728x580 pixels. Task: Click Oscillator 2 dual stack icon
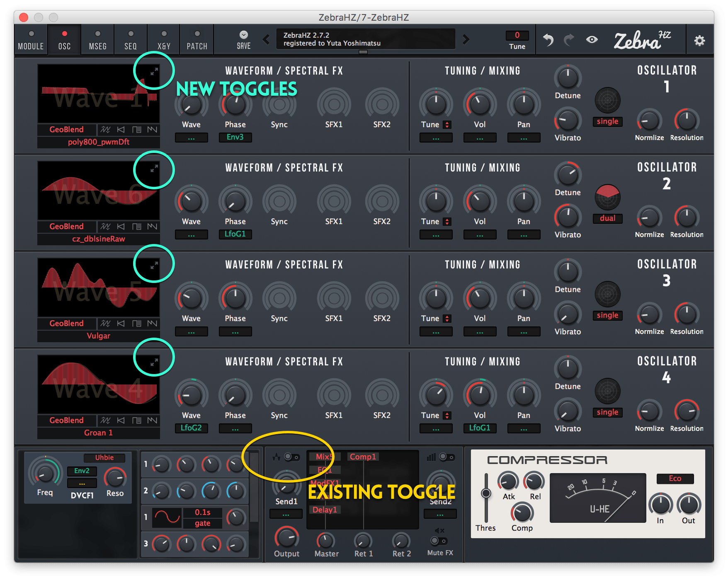click(x=607, y=197)
